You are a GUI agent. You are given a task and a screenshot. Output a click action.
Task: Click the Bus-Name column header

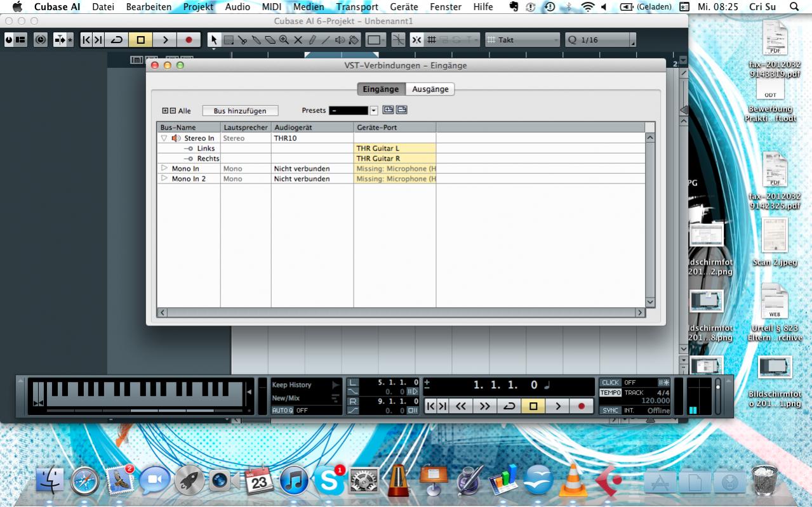[x=189, y=128]
